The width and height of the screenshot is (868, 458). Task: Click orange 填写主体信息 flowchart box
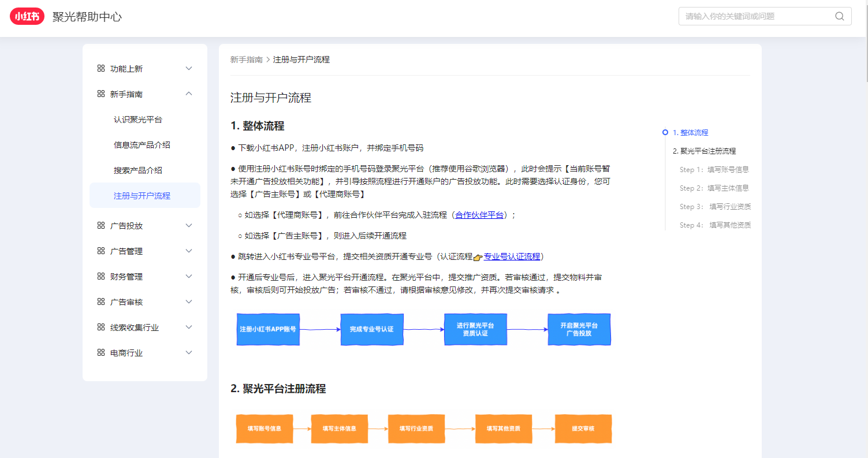[x=340, y=429]
